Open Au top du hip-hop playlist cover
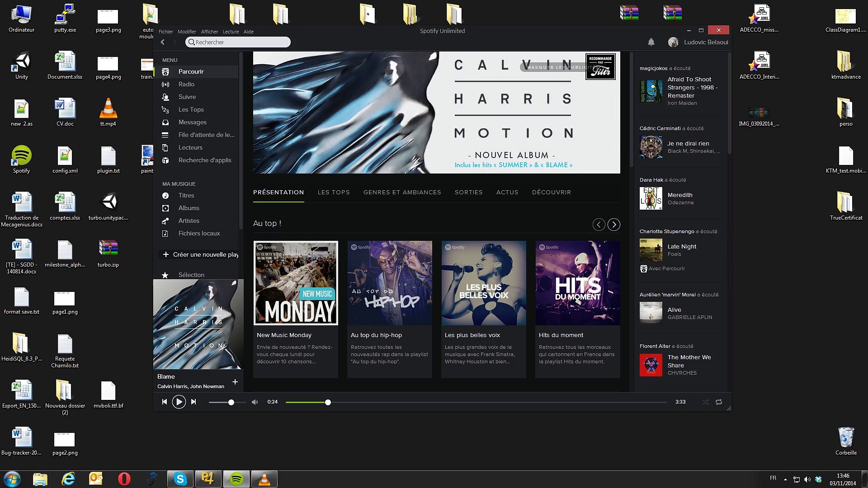 point(390,283)
